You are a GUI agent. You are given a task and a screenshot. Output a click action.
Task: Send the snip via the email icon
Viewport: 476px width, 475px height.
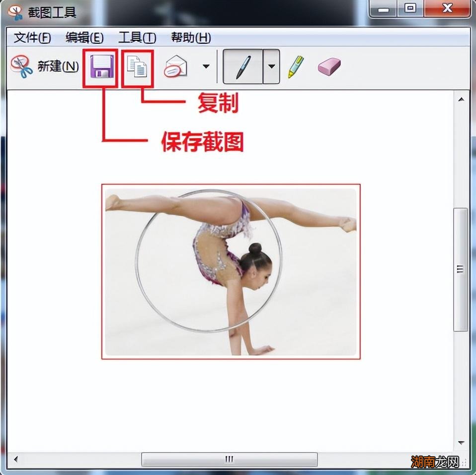tap(176, 66)
